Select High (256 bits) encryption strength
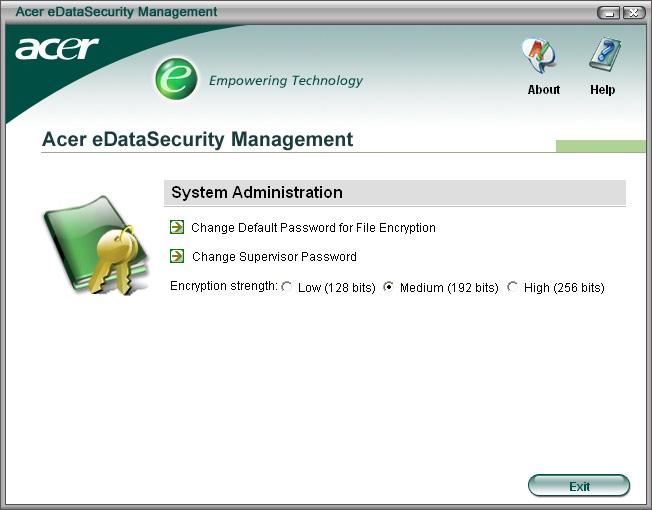Viewport: 652px width, 510px height. point(512,287)
